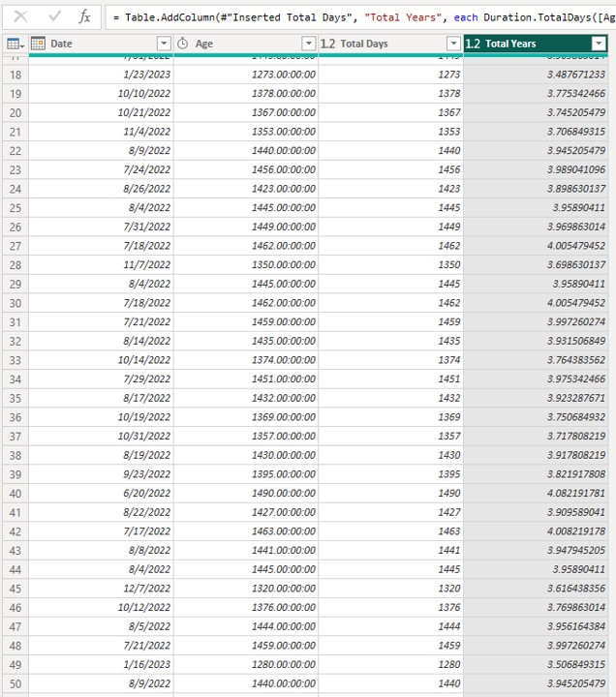Image resolution: width=616 pixels, height=697 pixels.
Task: Open the Total Days filter dropdown
Action: click(x=453, y=44)
